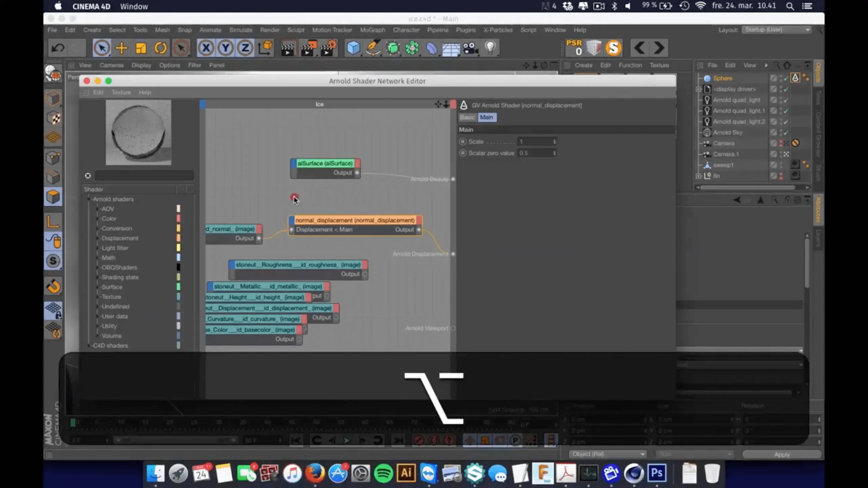The width and height of the screenshot is (868, 488).
Task: Switch to the Main tab
Action: click(487, 117)
